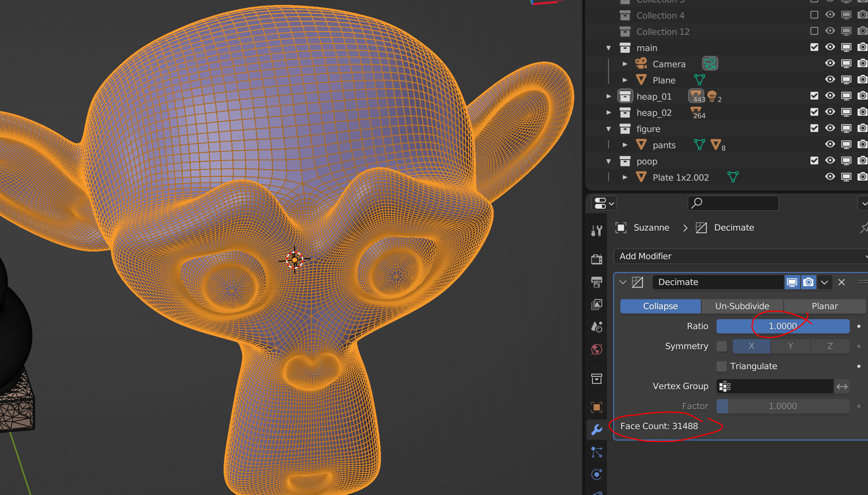The width and height of the screenshot is (868, 495).
Task: Open the Output properties tab
Action: [597, 282]
